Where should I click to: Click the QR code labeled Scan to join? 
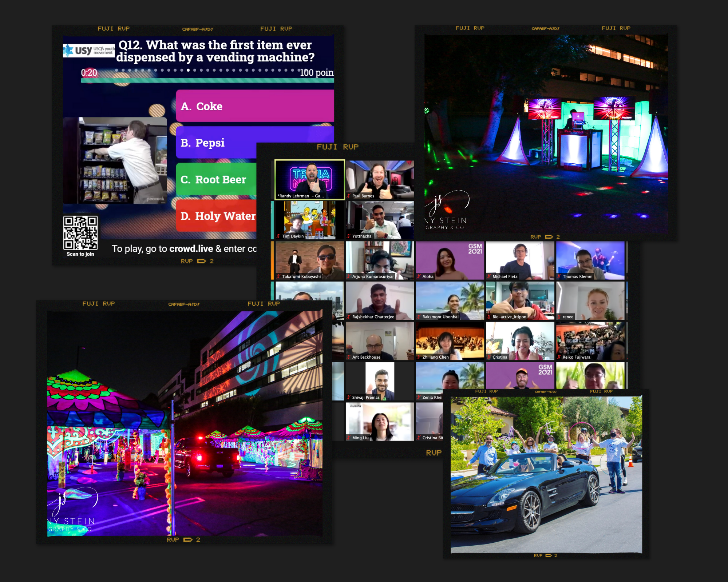click(80, 233)
